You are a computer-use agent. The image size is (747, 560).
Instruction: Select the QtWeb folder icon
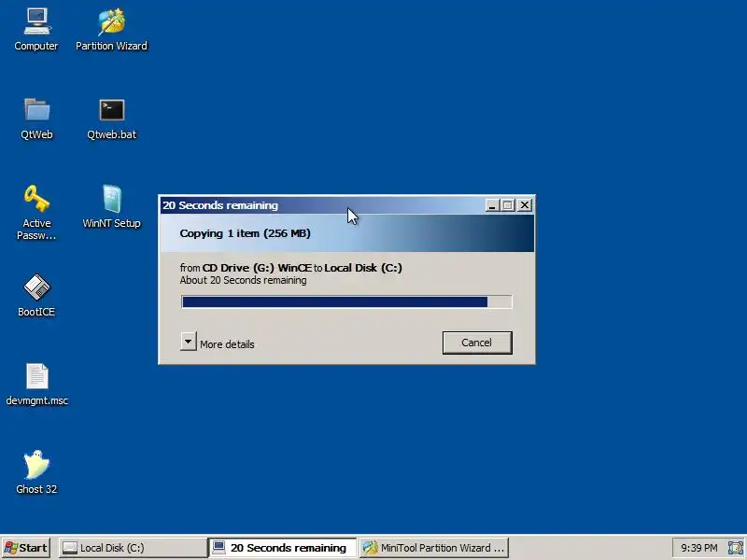tap(36, 119)
